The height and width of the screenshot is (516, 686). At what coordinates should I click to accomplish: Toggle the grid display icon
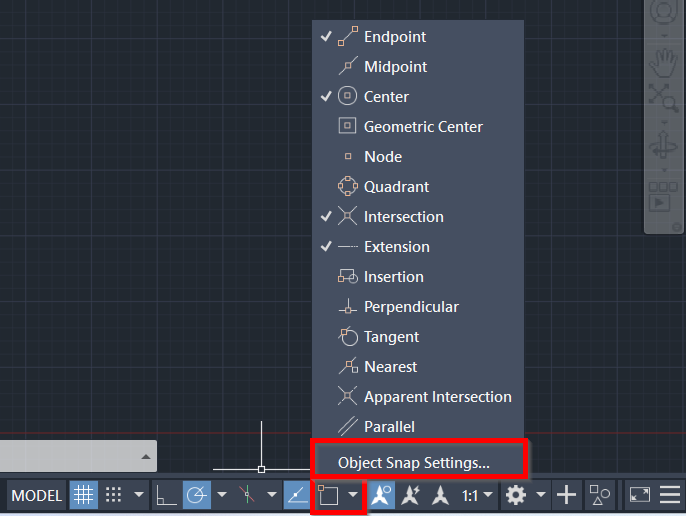[84, 495]
